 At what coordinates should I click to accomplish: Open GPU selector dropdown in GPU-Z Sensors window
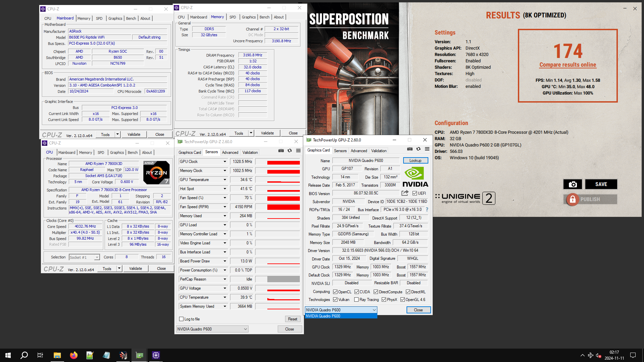coord(212,329)
